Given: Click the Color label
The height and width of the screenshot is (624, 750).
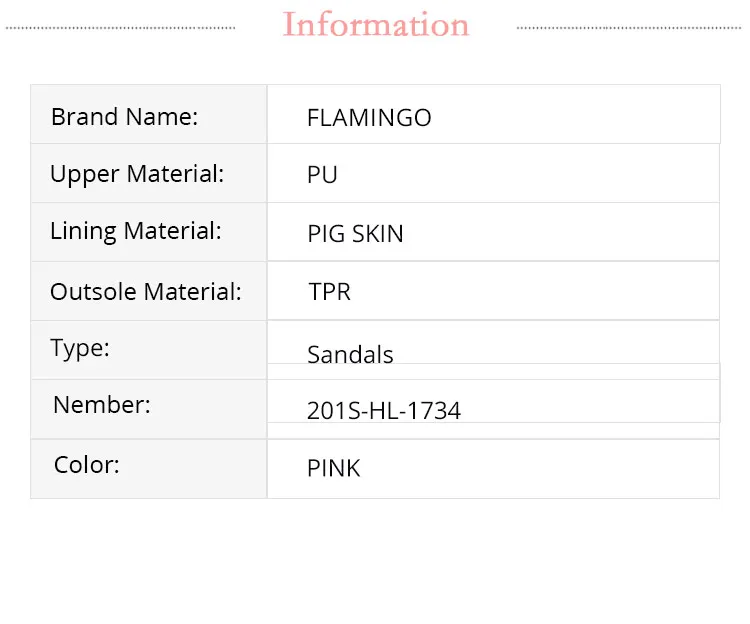Looking at the screenshot, I should [x=87, y=465].
